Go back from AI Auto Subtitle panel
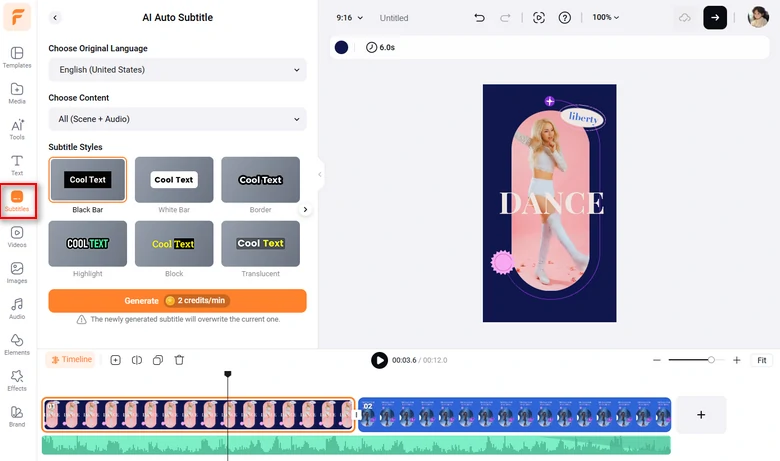The image size is (780, 461). coord(55,17)
